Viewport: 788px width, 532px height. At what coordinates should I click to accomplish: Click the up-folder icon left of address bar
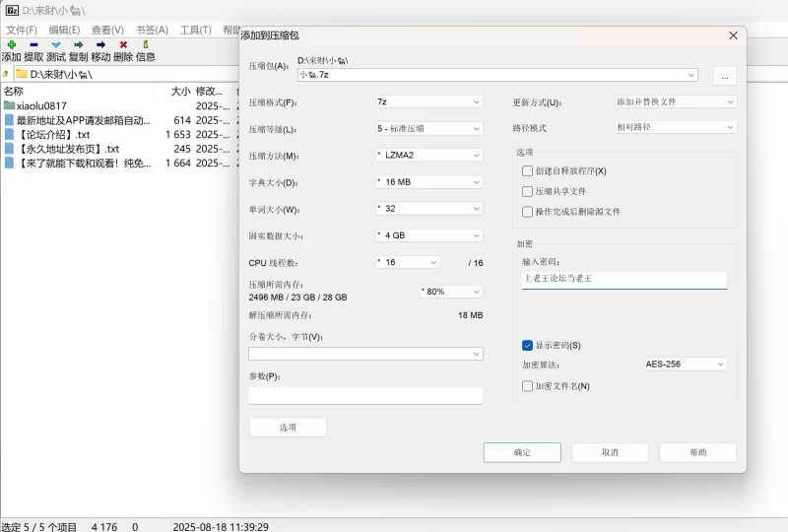[6, 74]
